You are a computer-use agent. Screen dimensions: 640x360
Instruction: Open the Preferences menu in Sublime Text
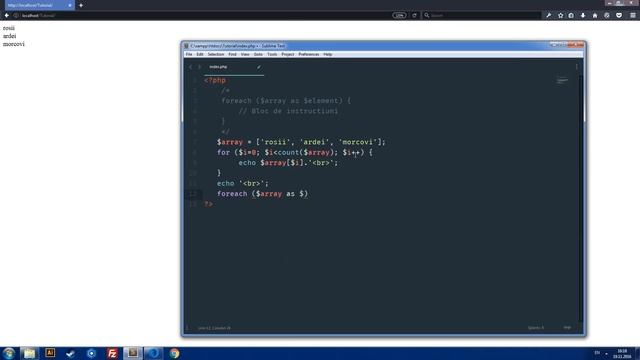click(309, 54)
